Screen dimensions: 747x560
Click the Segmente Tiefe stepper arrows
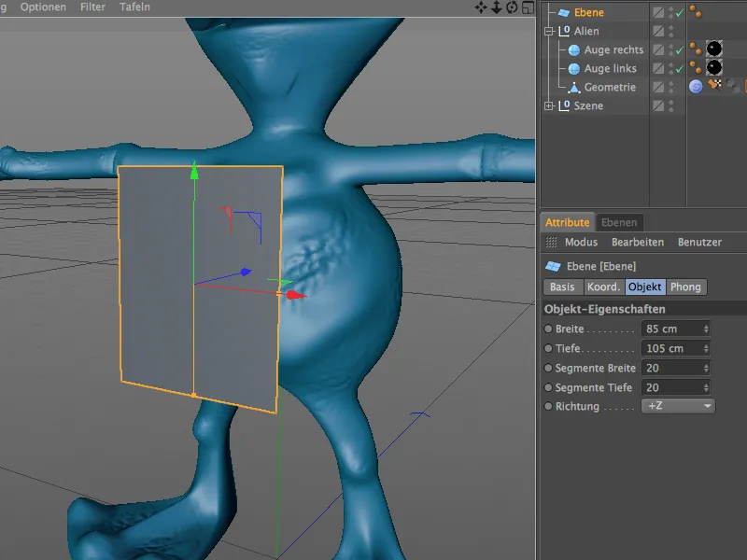[x=706, y=387]
